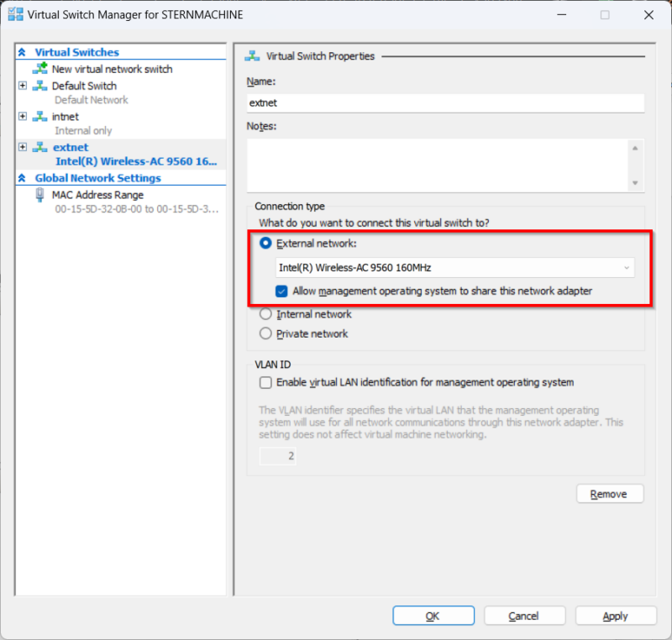
Task: Collapse the Global Network Settings section chevron
Action: point(22,178)
